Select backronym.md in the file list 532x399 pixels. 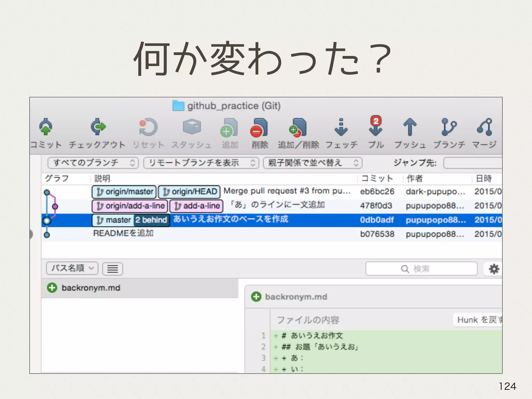coord(91,288)
